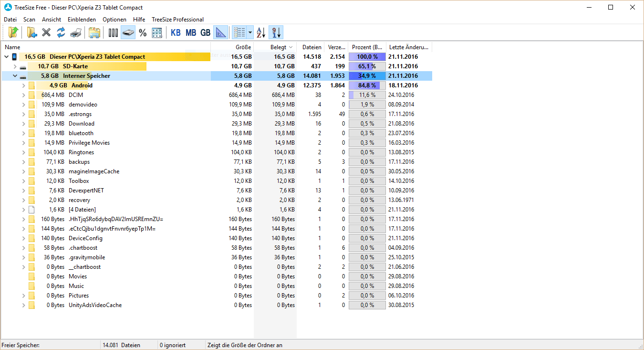644x350 pixels.
Task: Go to parent folder via green arrow icon
Action: point(13,32)
